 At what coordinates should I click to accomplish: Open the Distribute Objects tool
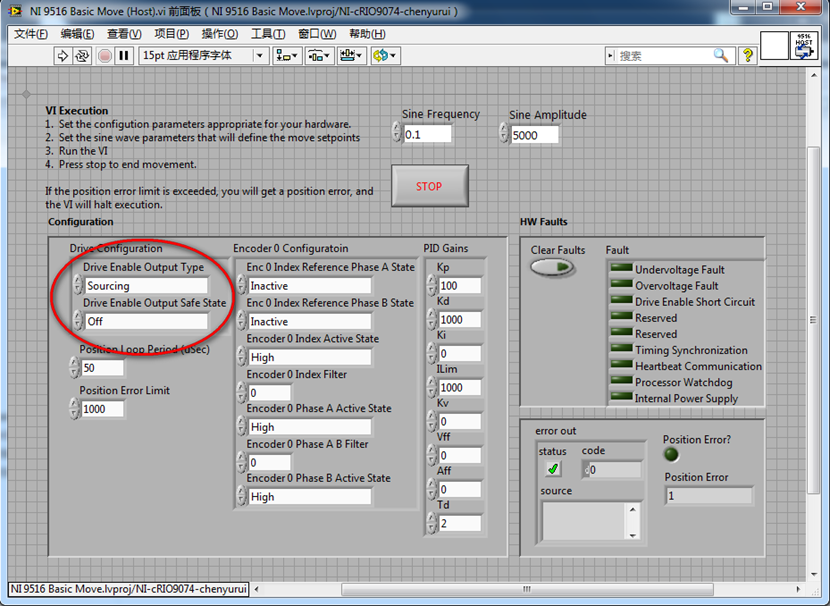[x=319, y=56]
